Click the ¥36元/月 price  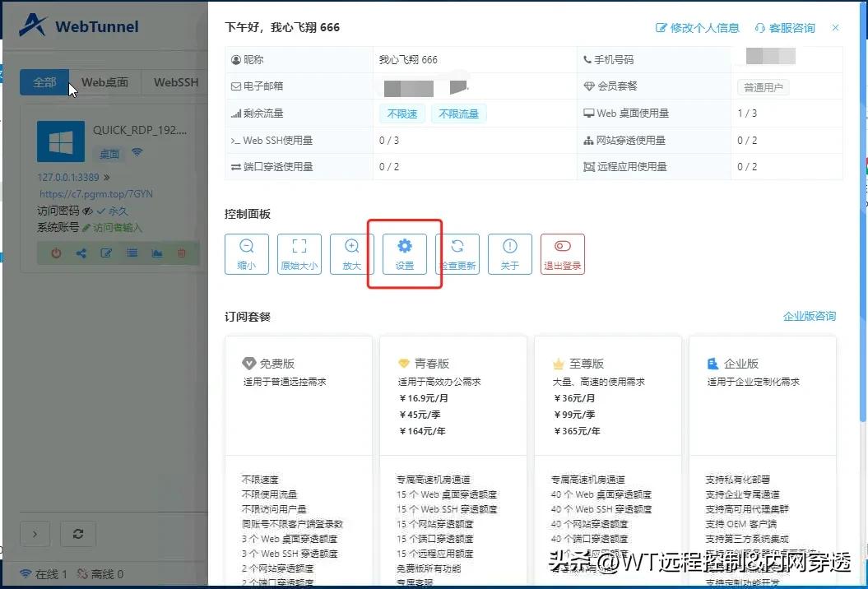click(x=574, y=398)
